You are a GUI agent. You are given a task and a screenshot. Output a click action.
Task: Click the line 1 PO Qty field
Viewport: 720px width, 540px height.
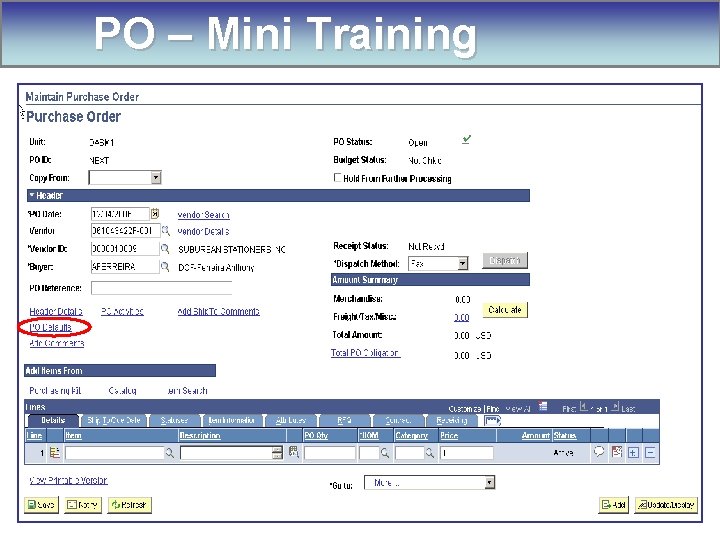coord(330,453)
